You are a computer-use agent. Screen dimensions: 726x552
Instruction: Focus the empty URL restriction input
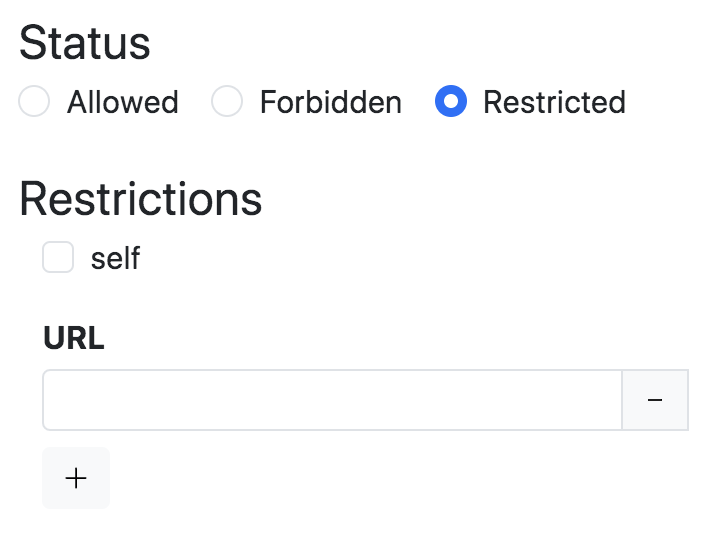pos(332,400)
